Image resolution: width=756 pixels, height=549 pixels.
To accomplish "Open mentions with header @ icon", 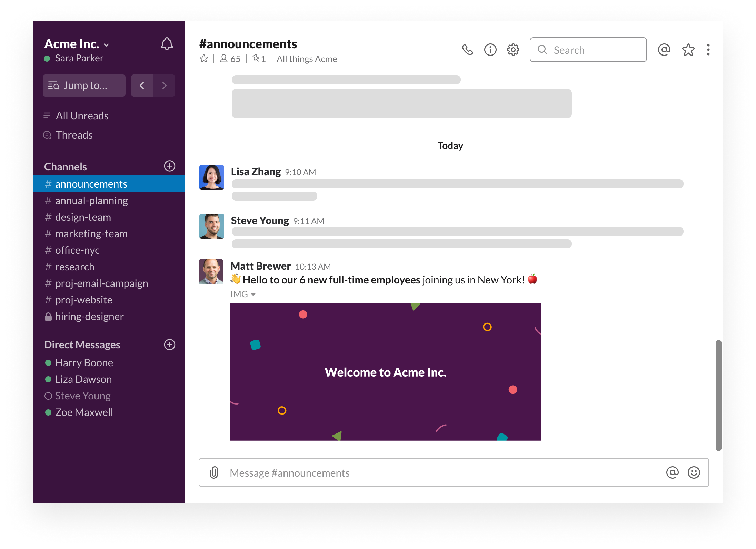I will coord(664,50).
